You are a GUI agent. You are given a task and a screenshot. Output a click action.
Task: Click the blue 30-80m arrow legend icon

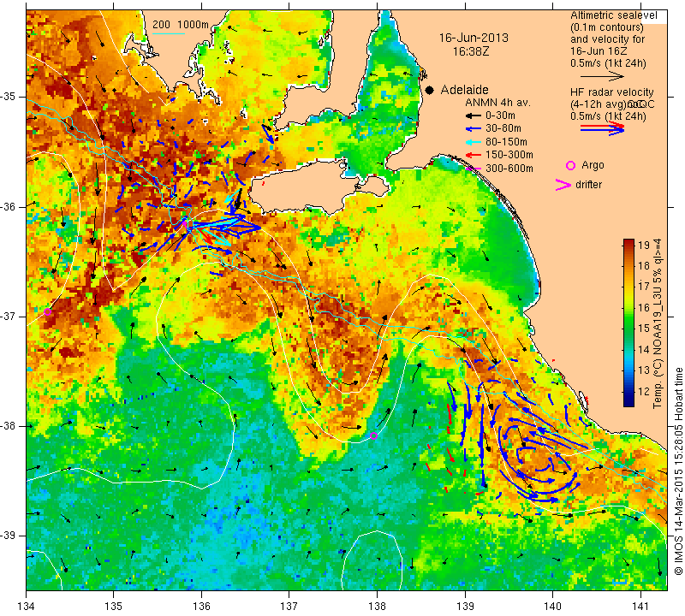click(x=473, y=129)
